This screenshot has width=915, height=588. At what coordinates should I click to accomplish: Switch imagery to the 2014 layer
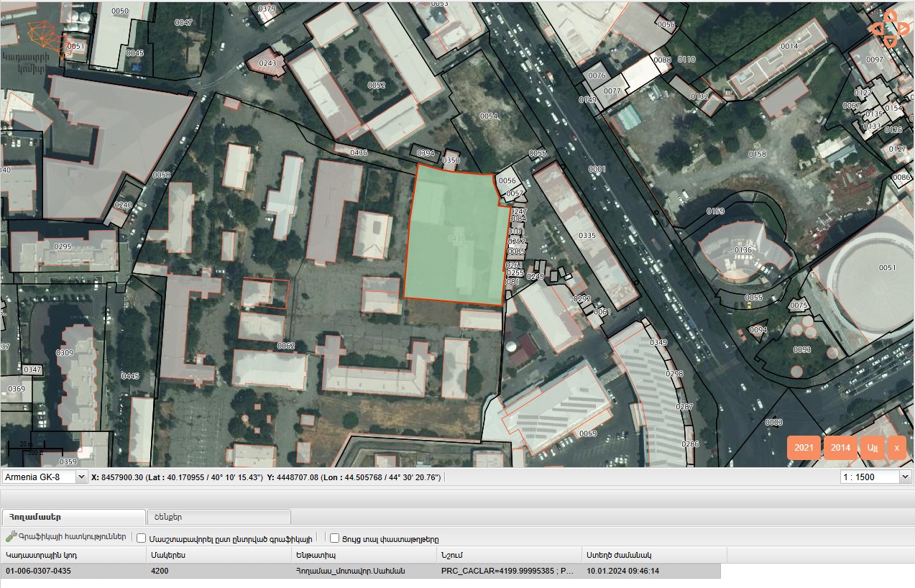pyautogui.click(x=840, y=448)
